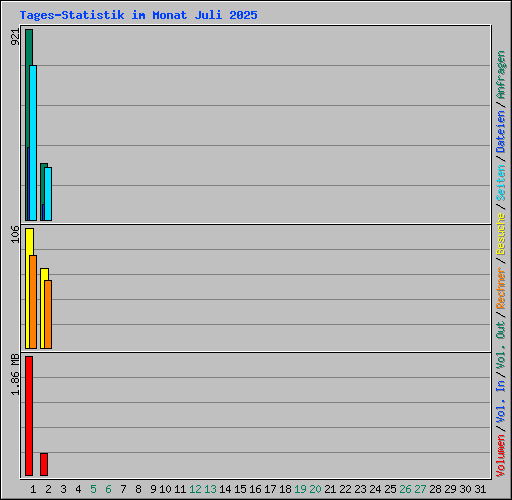Click the Volumen legend label
Screen dimensions: 512x500
501,456
